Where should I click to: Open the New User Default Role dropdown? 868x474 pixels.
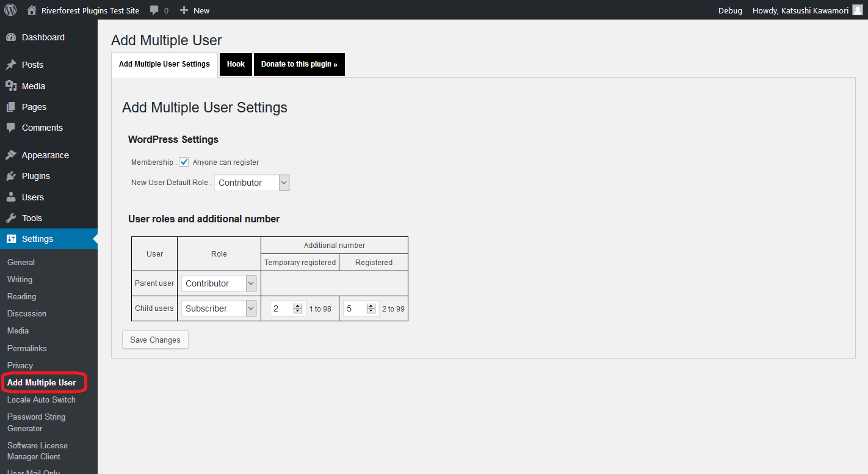(x=251, y=183)
